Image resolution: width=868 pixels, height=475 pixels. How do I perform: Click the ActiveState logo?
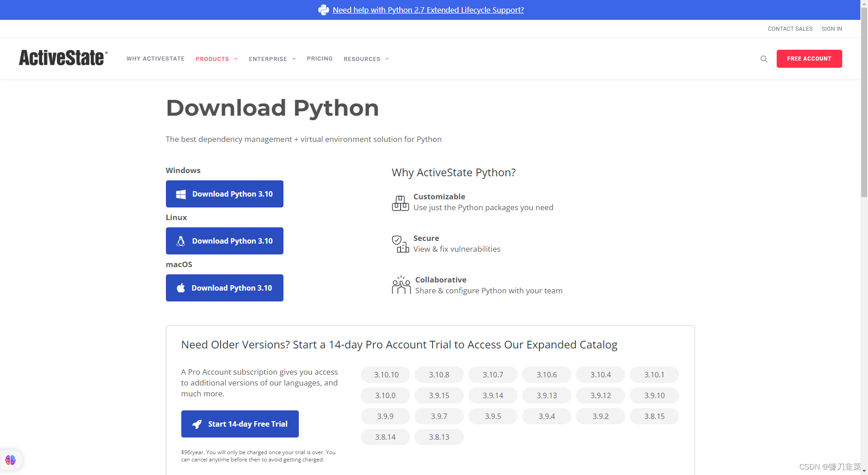point(63,58)
